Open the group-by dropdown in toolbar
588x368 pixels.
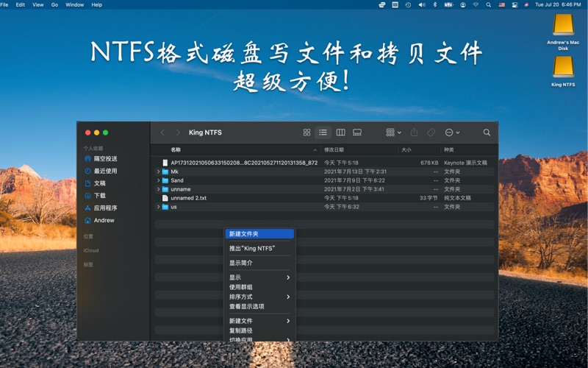[x=394, y=132]
